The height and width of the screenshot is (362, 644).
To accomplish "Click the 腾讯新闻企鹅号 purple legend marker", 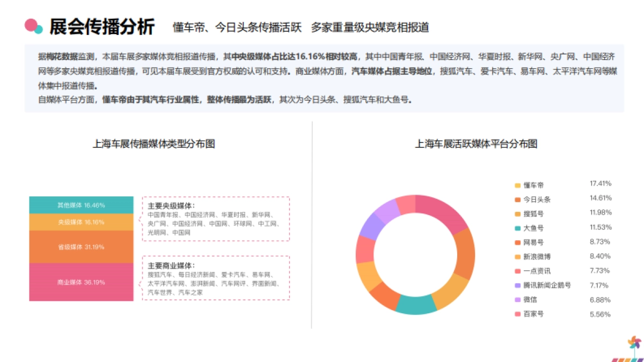I will pyautogui.click(x=516, y=286).
